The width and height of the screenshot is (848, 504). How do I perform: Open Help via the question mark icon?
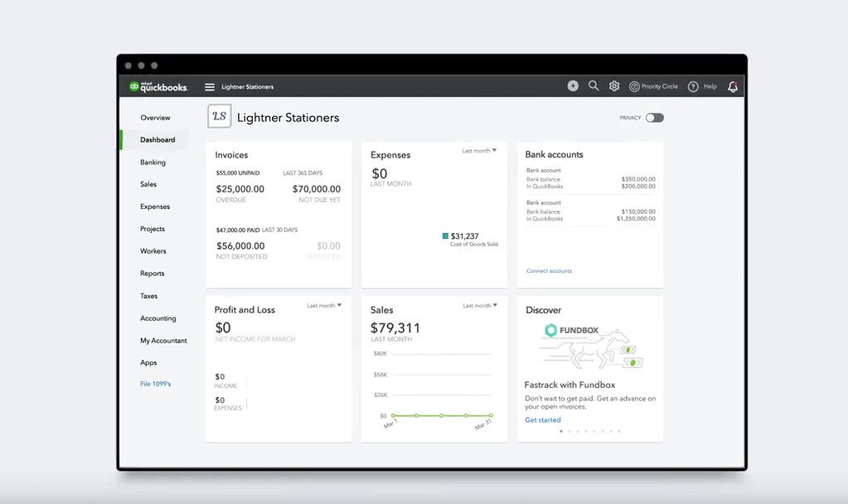tap(693, 86)
